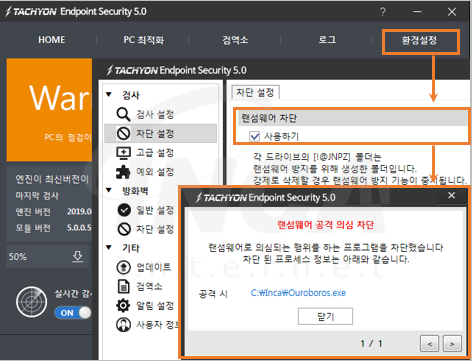Viewport: 472px width, 361px height.
Task: Click the upload icon beside 업데이트
Action: pos(123,267)
